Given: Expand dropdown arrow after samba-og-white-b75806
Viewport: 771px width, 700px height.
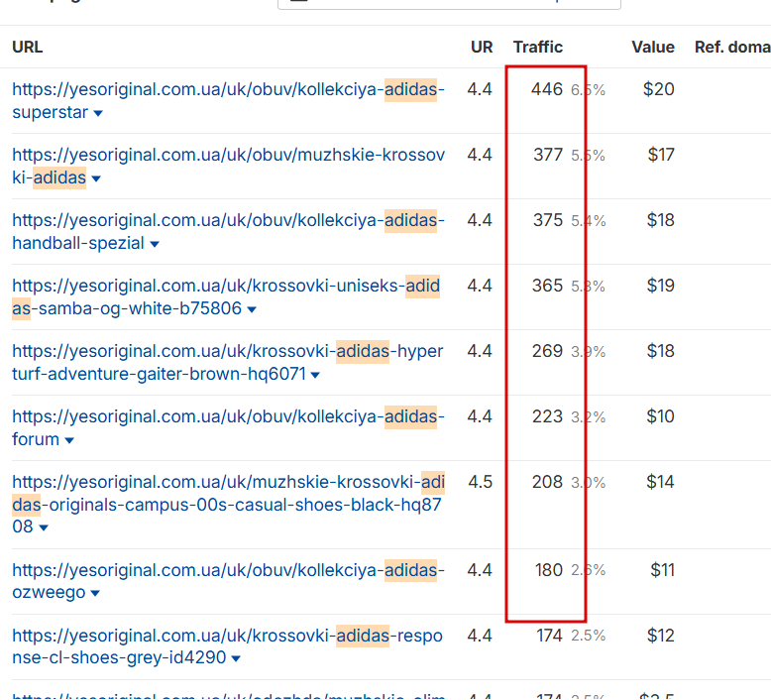Looking at the screenshot, I should point(252,310).
